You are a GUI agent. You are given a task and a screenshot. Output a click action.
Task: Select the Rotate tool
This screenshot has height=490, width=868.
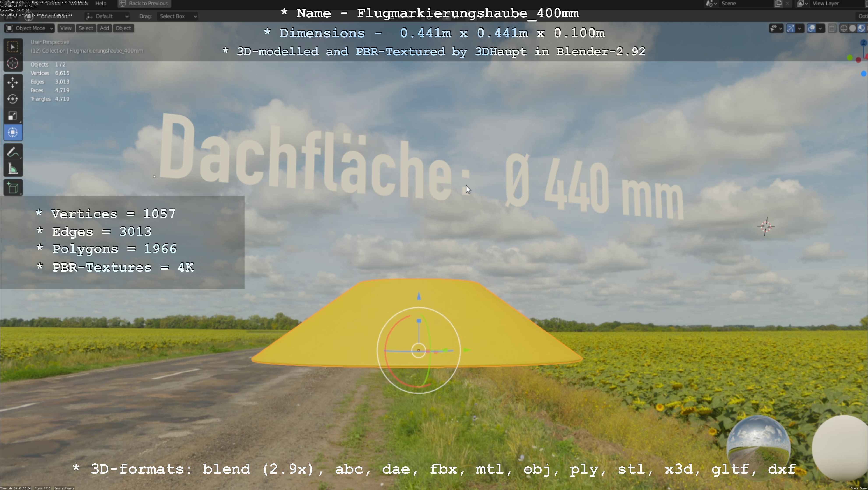tap(13, 99)
